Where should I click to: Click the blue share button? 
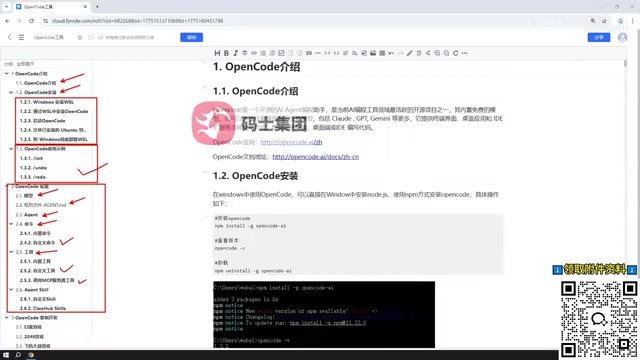tap(599, 37)
